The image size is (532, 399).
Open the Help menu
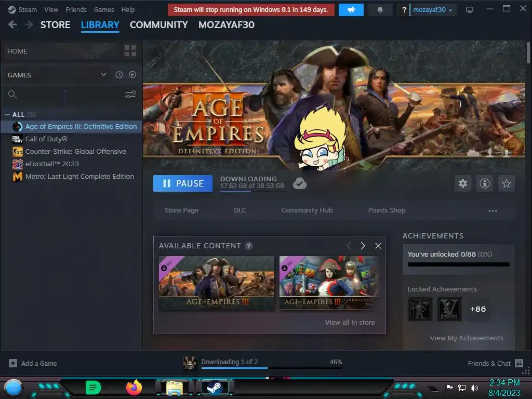click(x=128, y=9)
